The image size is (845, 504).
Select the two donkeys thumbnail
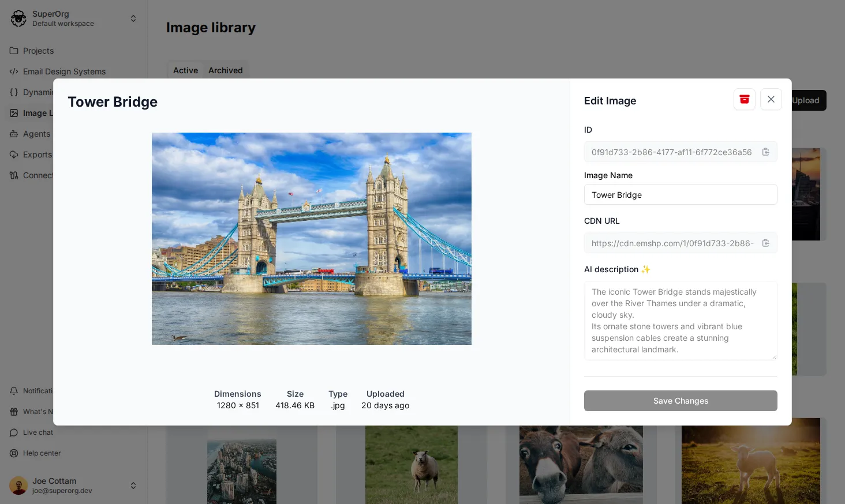581,465
